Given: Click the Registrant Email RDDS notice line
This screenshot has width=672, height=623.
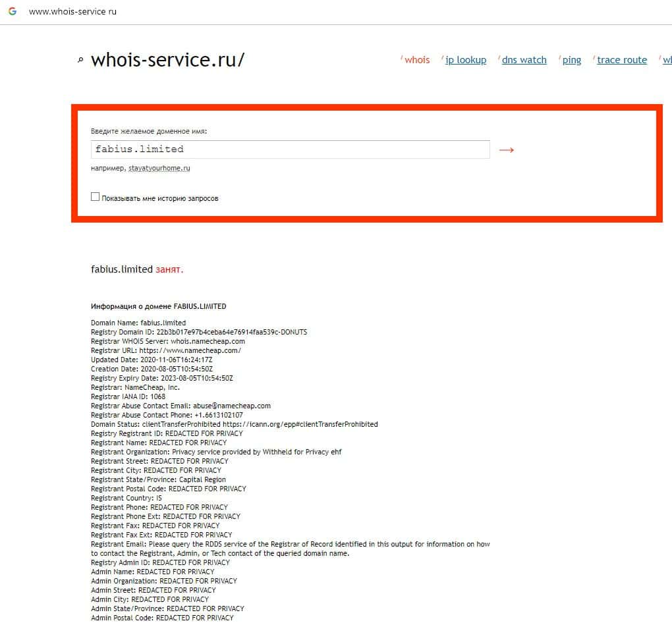Looking at the screenshot, I should coord(290,549).
